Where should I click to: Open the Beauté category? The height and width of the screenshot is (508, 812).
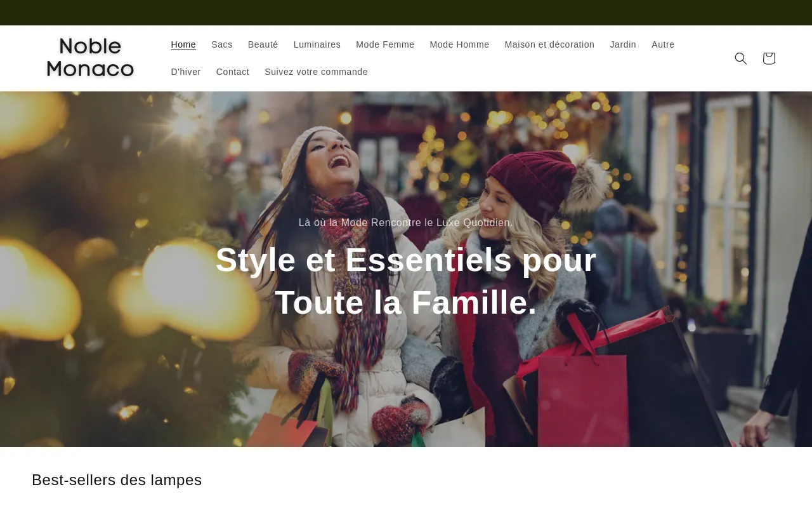pos(263,44)
